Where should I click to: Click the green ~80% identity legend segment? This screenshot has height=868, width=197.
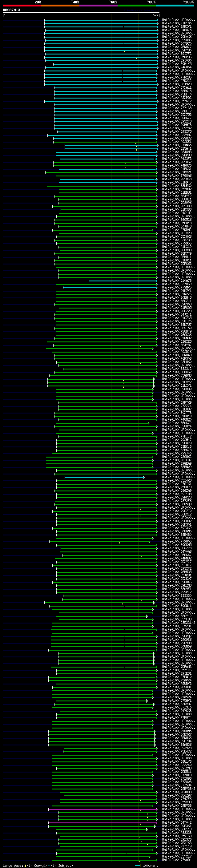[x=137, y=6]
